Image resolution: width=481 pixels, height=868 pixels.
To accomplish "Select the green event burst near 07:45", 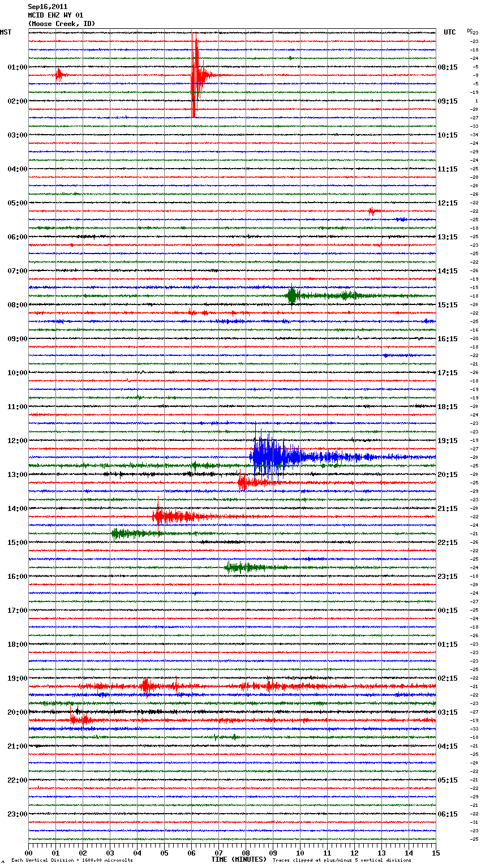I will 292,295.
